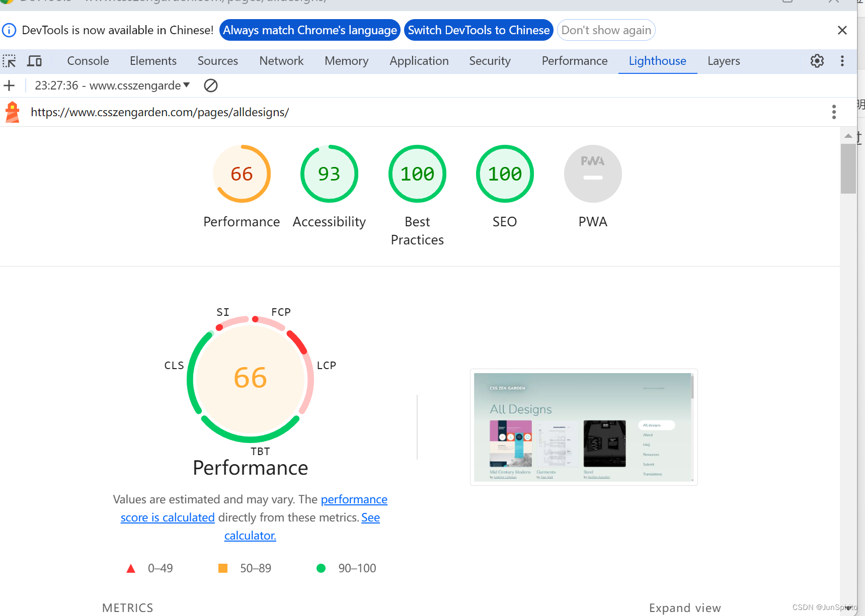Switch to the Elements tab
865x616 pixels.
[x=153, y=61]
